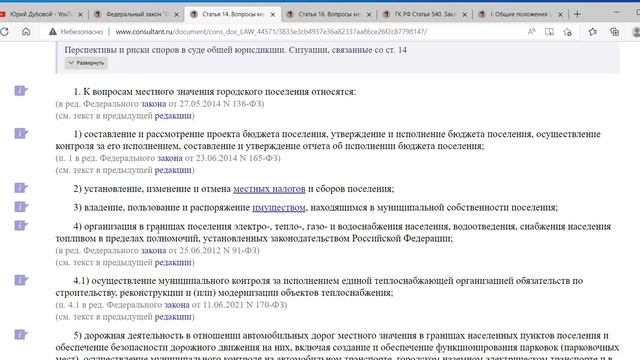
Task: Open редакции link under item 4) note
Action: (173, 262)
